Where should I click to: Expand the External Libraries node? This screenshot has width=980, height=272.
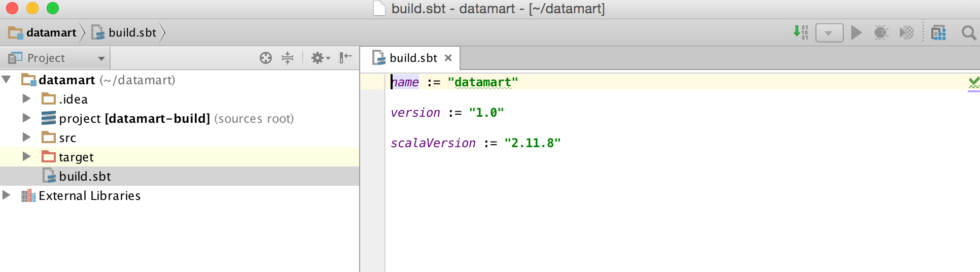tap(7, 195)
